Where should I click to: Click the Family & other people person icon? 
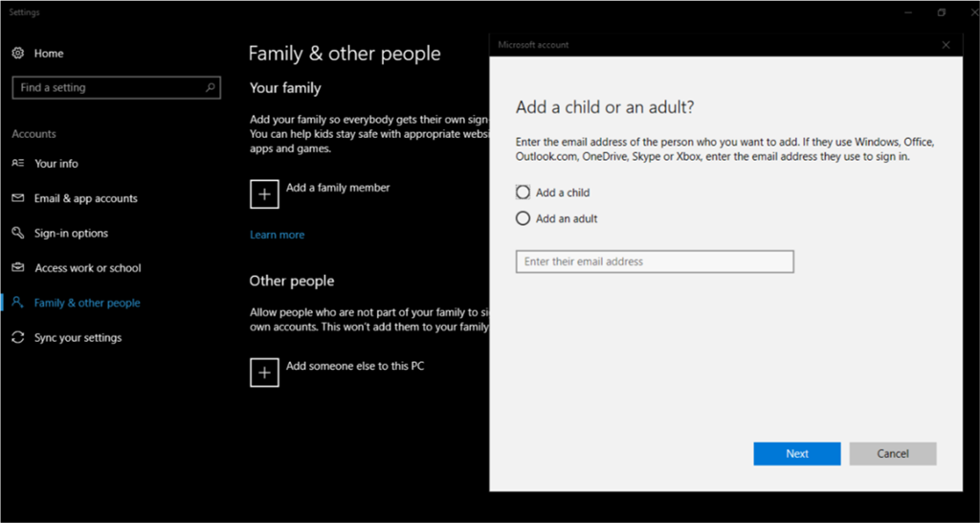tap(18, 303)
